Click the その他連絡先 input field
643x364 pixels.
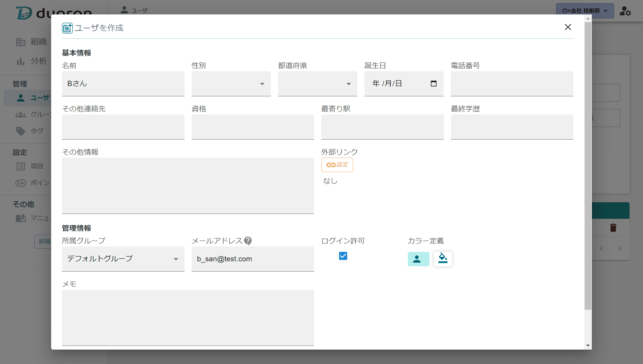pos(123,127)
